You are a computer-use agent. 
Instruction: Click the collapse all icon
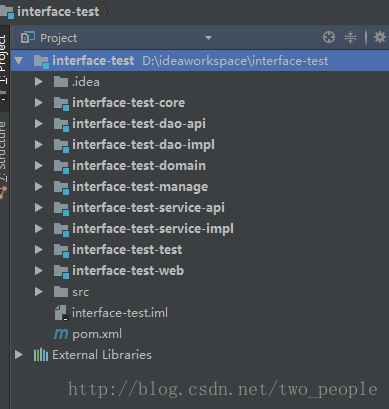coord(350,37)
